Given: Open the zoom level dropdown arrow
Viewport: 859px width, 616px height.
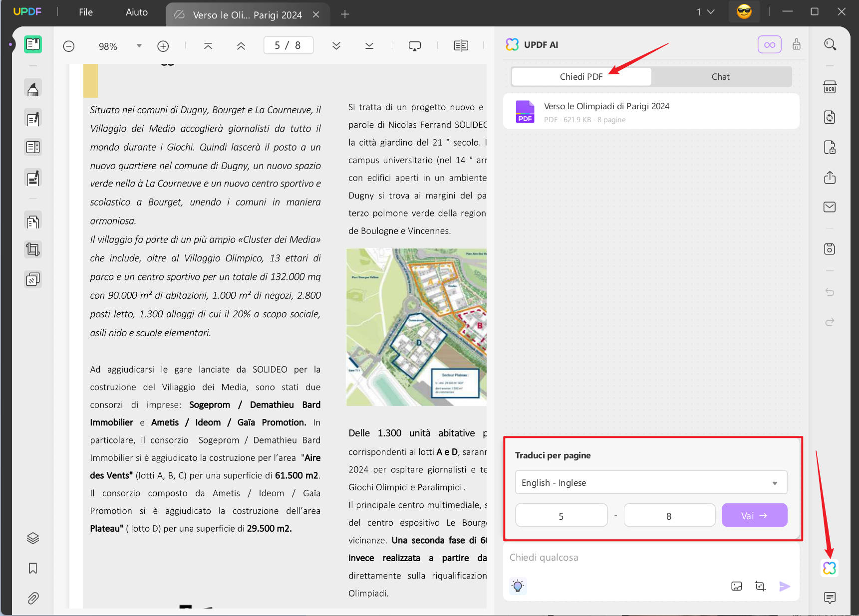Looking at the screenshot, I should 139,46.
